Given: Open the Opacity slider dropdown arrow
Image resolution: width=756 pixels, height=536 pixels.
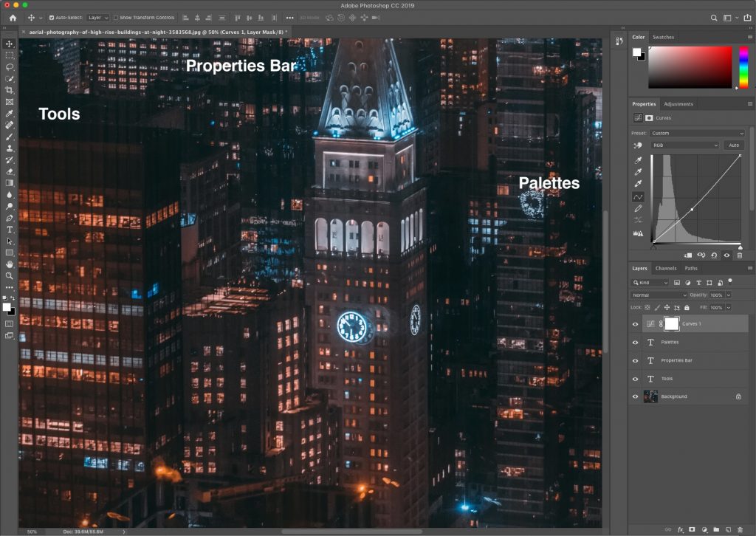Looking at the screenshot, I should (x=729, y=295).
